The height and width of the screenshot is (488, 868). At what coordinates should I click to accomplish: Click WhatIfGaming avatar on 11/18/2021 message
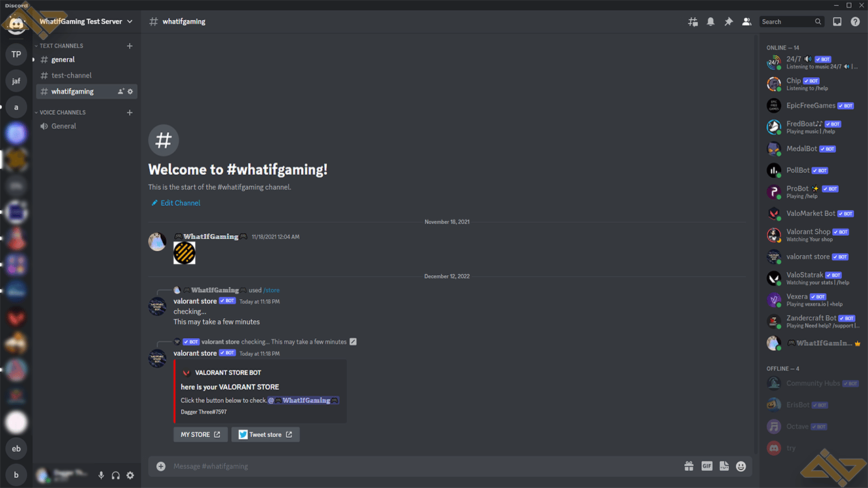tap(157, 241)
